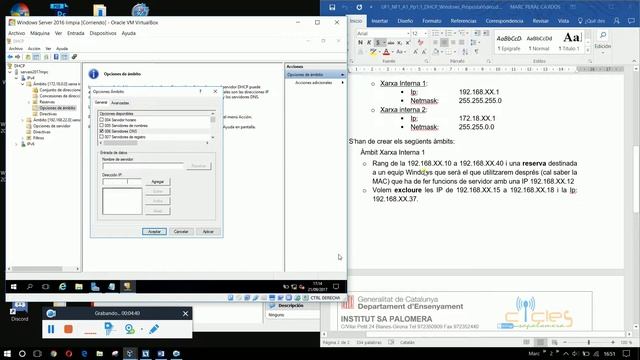Open the Discord desktop shortcut

tap(19, 311)
